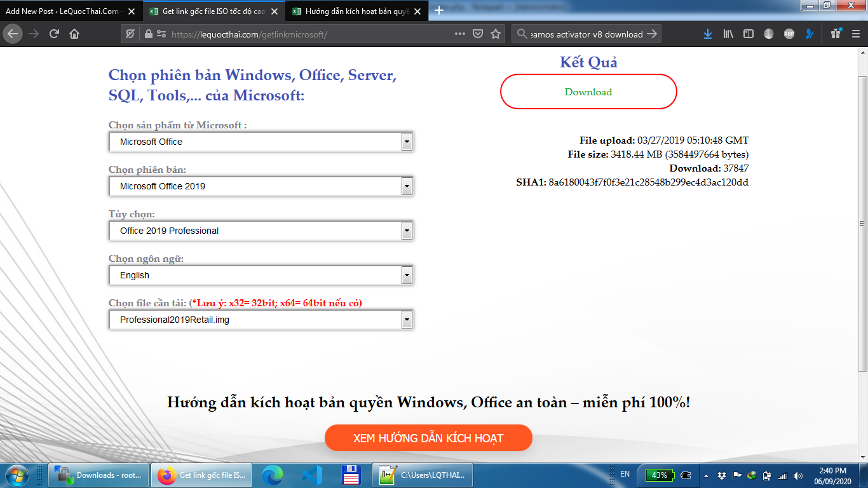Open Firefox downloads panel
Viewport: 868px width, 488px height.
click(708, 34)
